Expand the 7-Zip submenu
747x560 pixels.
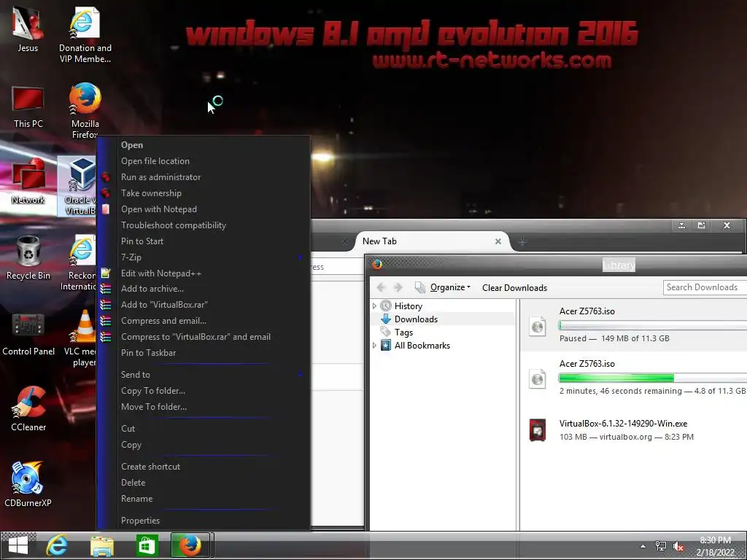click(203, 257)
